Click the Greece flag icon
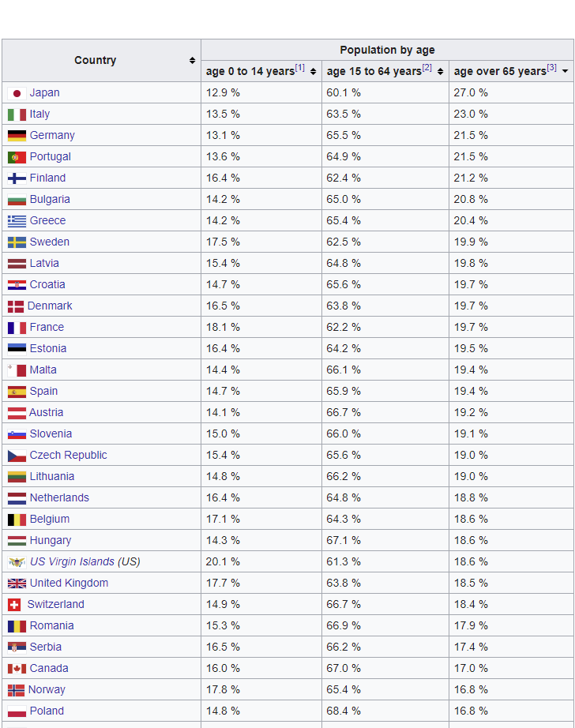 17,221
